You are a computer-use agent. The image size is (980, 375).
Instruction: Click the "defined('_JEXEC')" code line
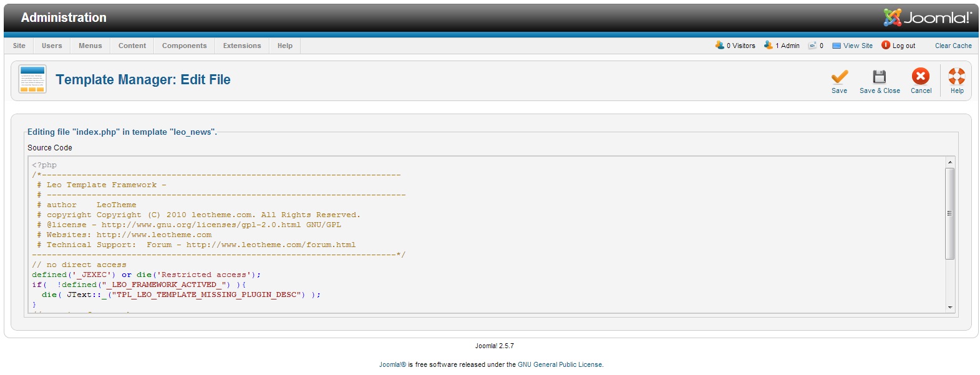click(x=147, y=275)
